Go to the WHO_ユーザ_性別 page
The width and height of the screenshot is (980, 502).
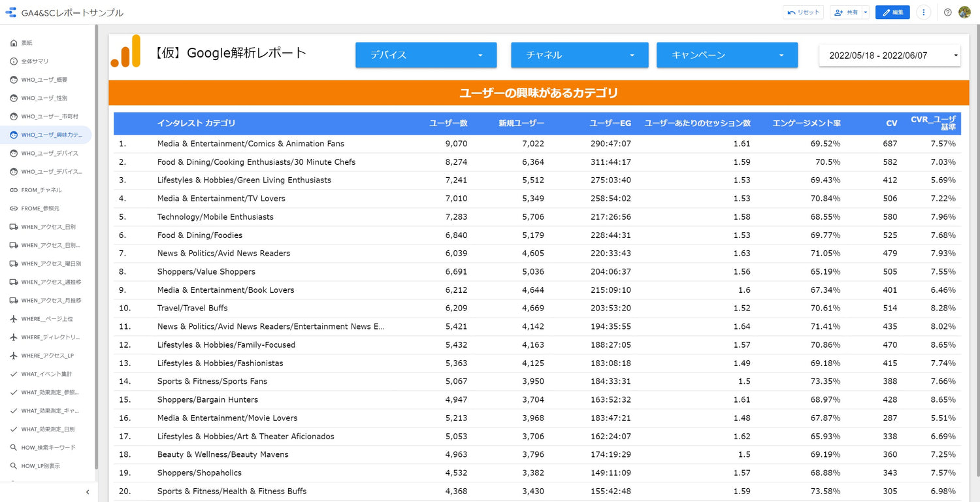click(x=44, y=98)
